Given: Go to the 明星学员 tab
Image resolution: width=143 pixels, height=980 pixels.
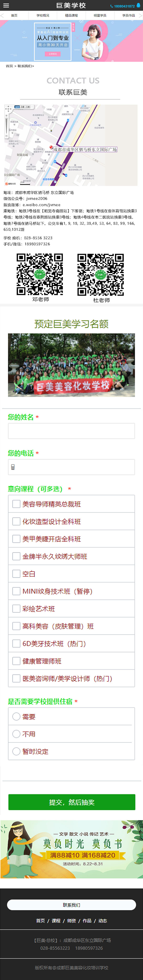Looking at the screenshot, I should pos(100,16).
